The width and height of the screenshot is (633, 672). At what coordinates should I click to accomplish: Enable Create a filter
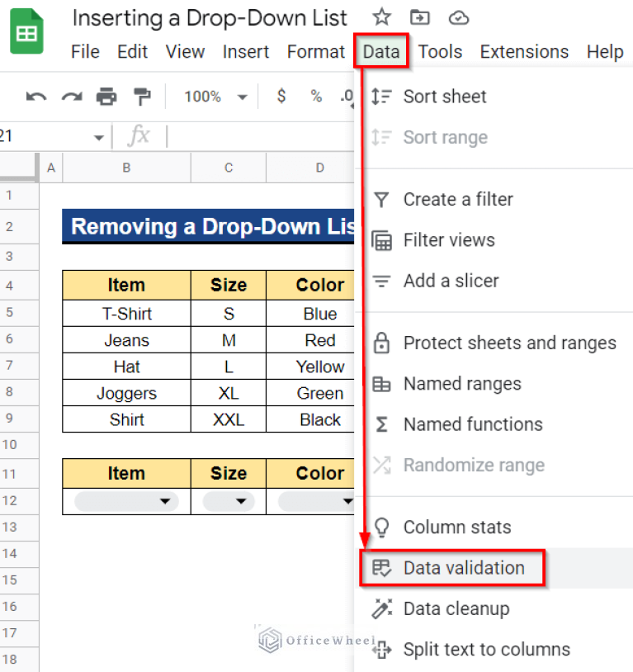[456, 199]
